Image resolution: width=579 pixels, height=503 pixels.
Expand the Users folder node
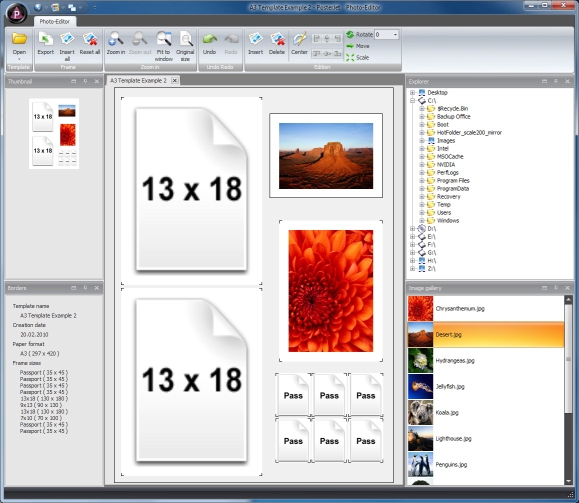(422, 213)
